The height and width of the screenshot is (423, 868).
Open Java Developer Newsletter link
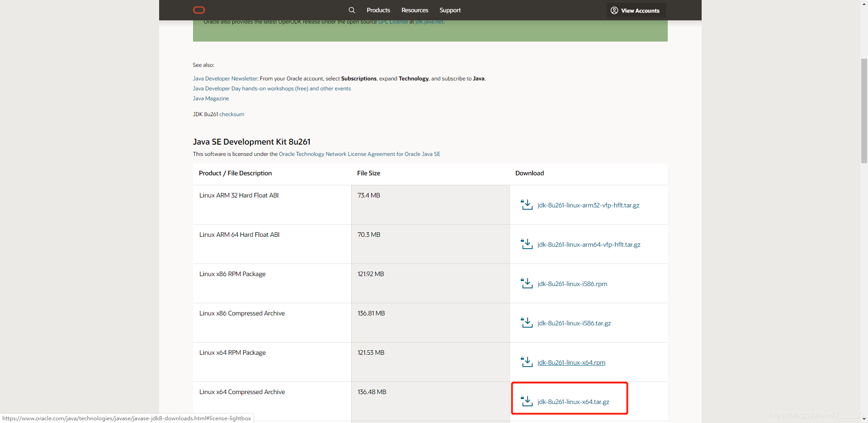[x=225, y=79]
